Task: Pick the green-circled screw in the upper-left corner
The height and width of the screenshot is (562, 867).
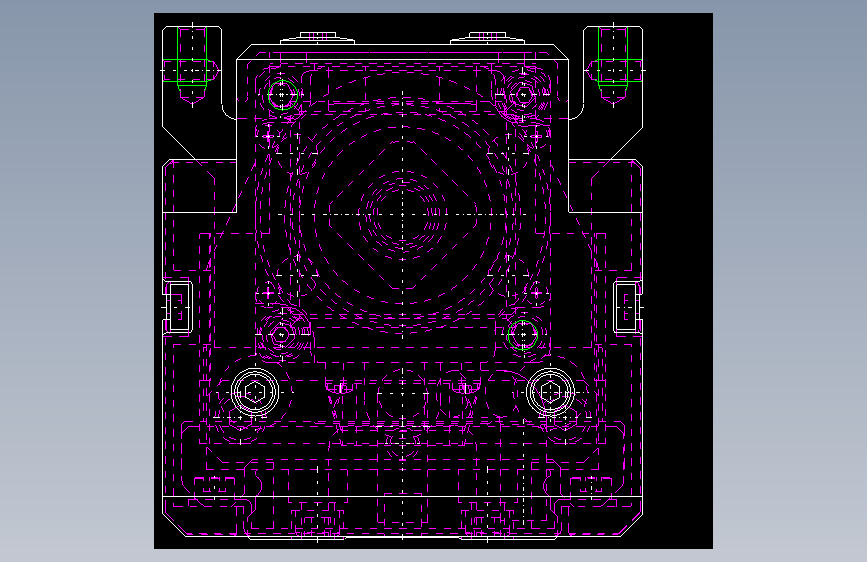Action: pyautogui.click(x=283, y=95)
